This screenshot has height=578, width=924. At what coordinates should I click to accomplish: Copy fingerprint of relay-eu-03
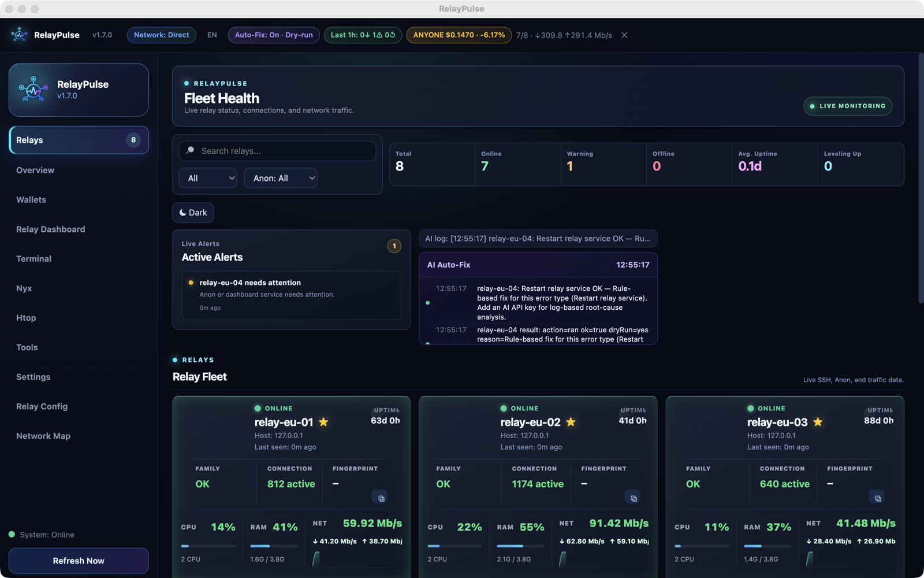coord(877,498)
